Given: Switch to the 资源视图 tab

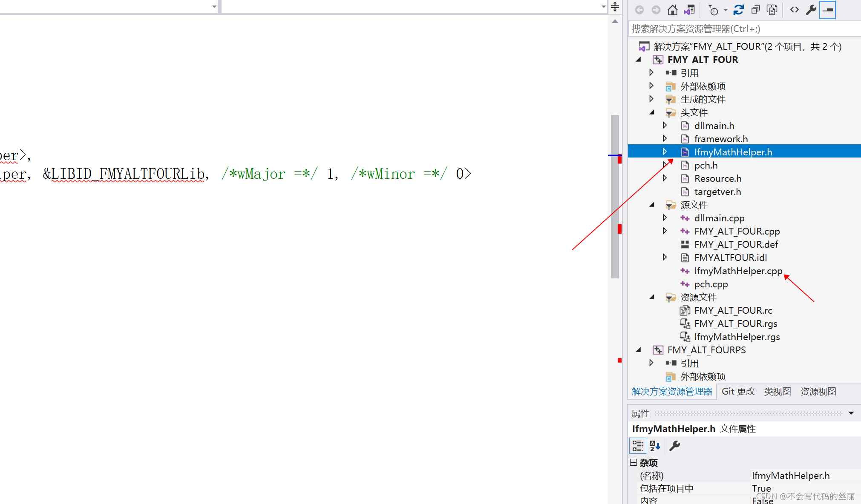Looking at the screenshot, I should [x=818, y=392].
